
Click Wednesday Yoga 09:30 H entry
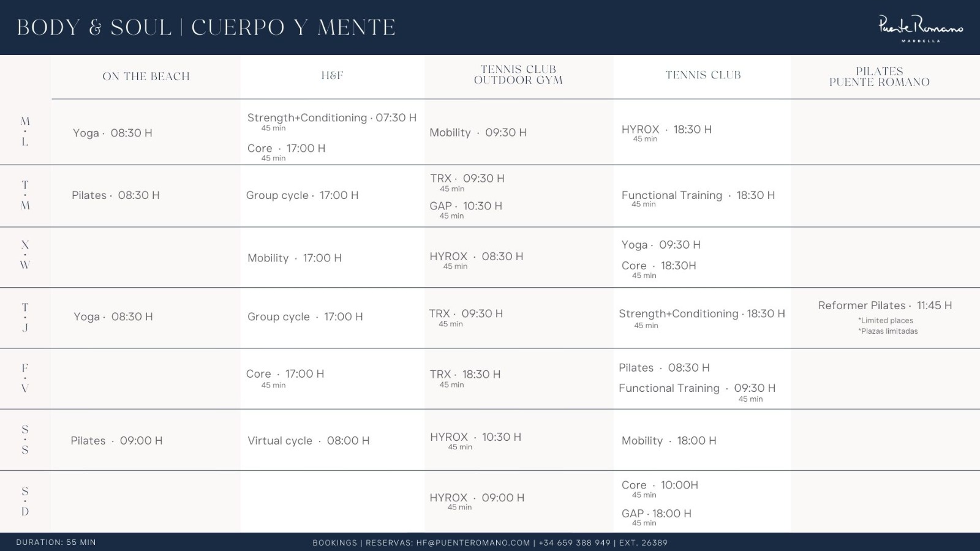click(x=661, y=245)
